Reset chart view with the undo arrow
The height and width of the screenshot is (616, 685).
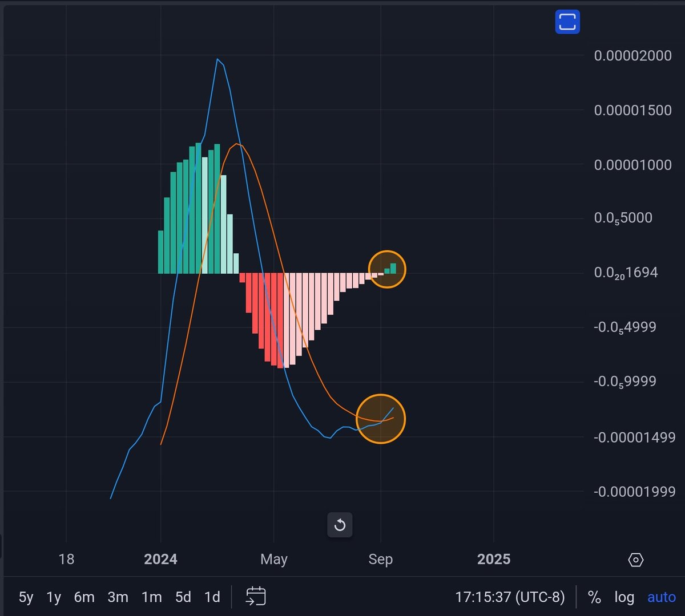point(340,525)
